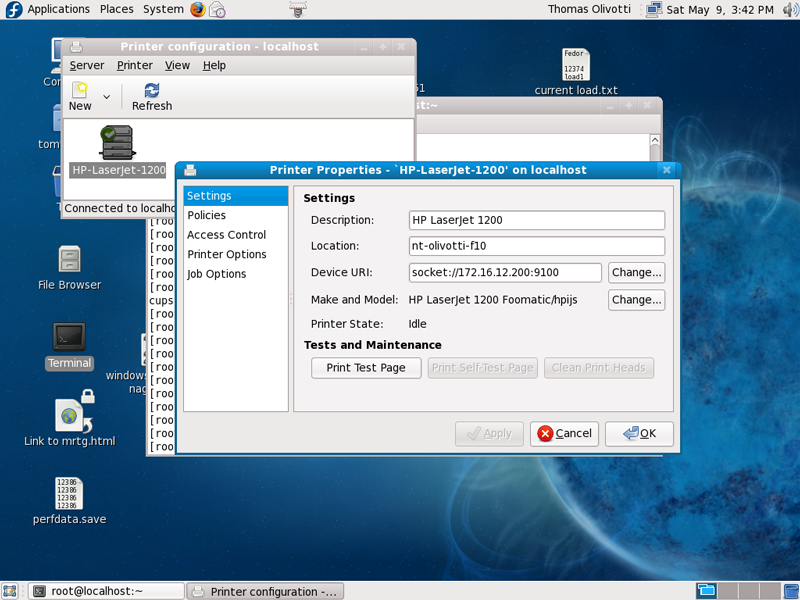
Task: Click the terminal window scrollbar up arrow
Action: point(655,140)
